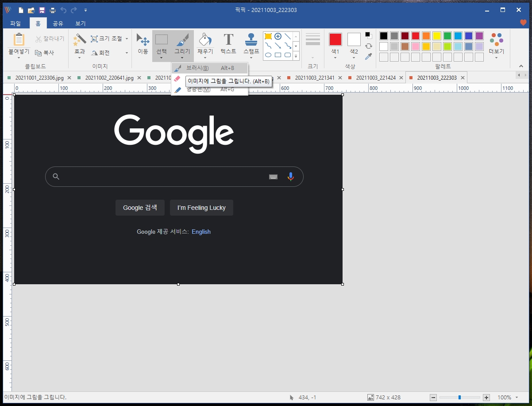
Task: Pick the green swatch in the palette
Action: [x=447, y=36]
